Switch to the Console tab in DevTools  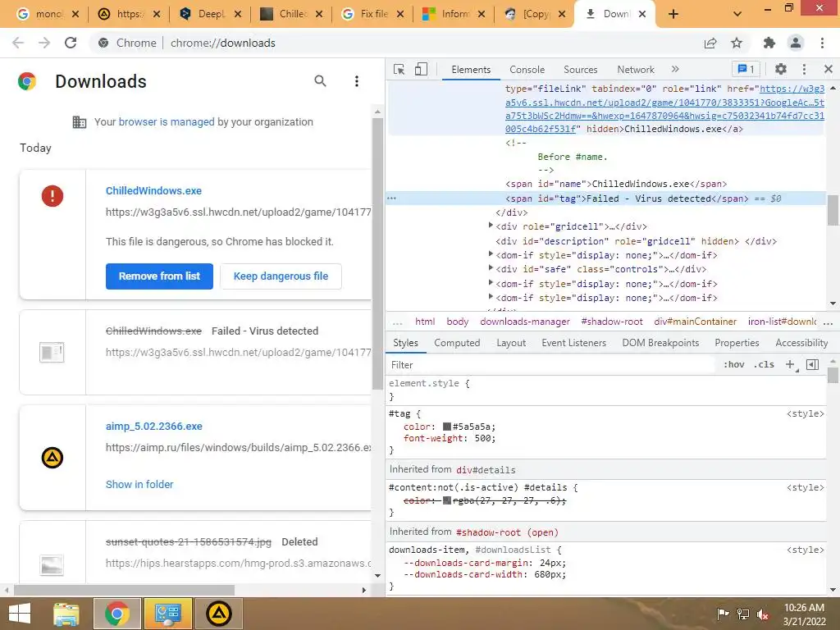point(527,70)
